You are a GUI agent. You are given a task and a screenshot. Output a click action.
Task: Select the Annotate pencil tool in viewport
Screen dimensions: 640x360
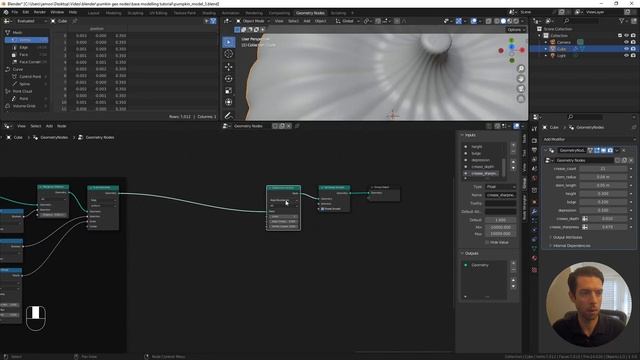229,116
